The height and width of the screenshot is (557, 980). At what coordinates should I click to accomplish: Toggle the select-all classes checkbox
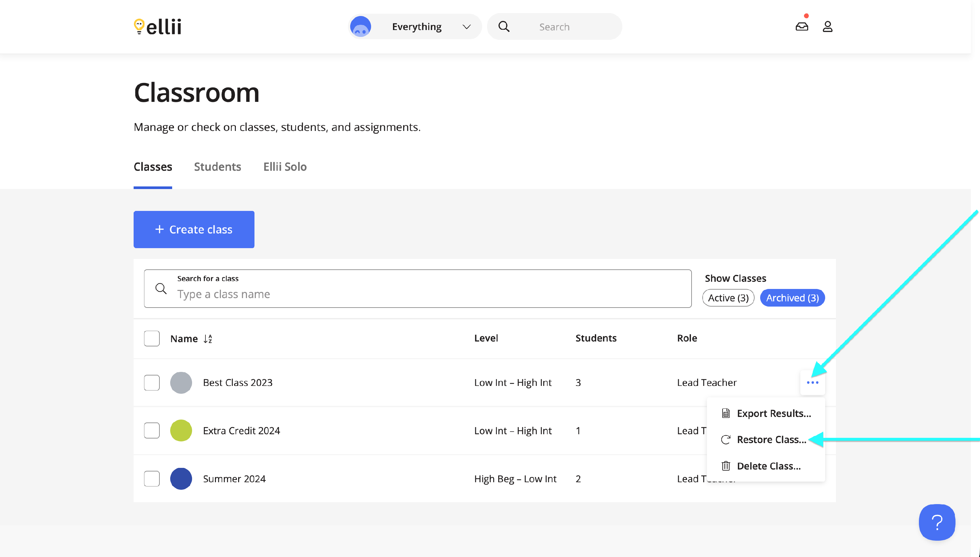[x=152, y=339]
